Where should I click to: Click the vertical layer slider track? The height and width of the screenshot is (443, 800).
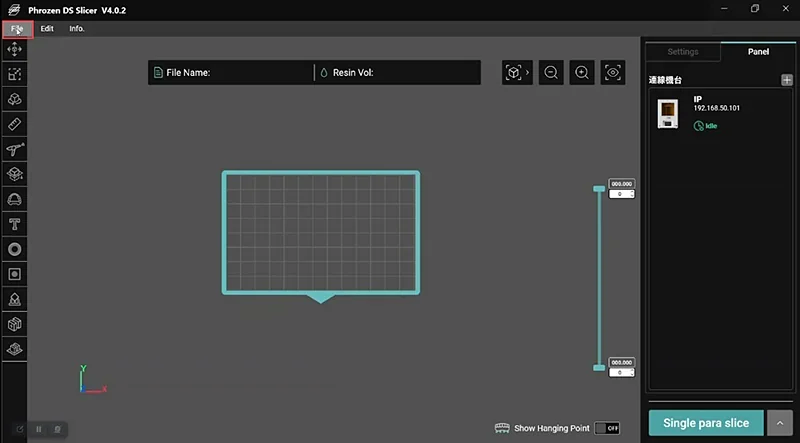click(599, 278)
